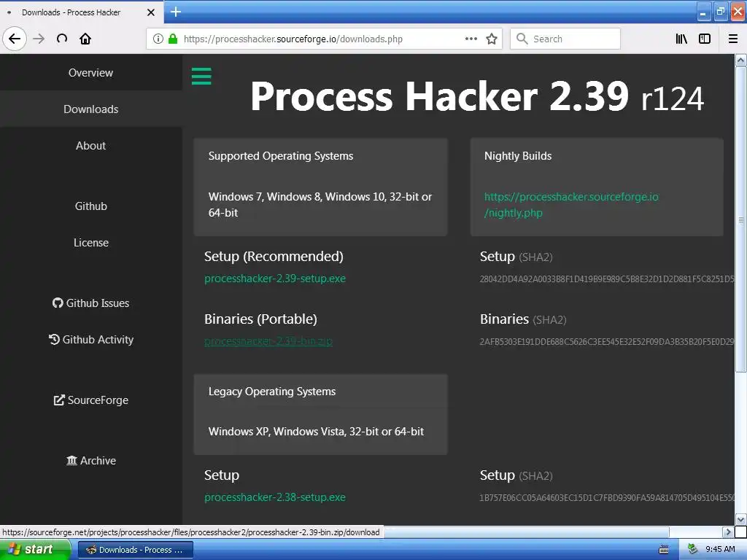Click the forward navigation arrow
The height and width of the screenshot is (560, 747).
click(39, 39)
